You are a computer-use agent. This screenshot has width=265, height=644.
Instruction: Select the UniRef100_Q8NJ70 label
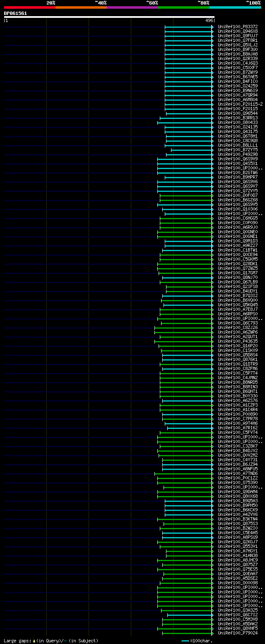(x=238, y=278)
